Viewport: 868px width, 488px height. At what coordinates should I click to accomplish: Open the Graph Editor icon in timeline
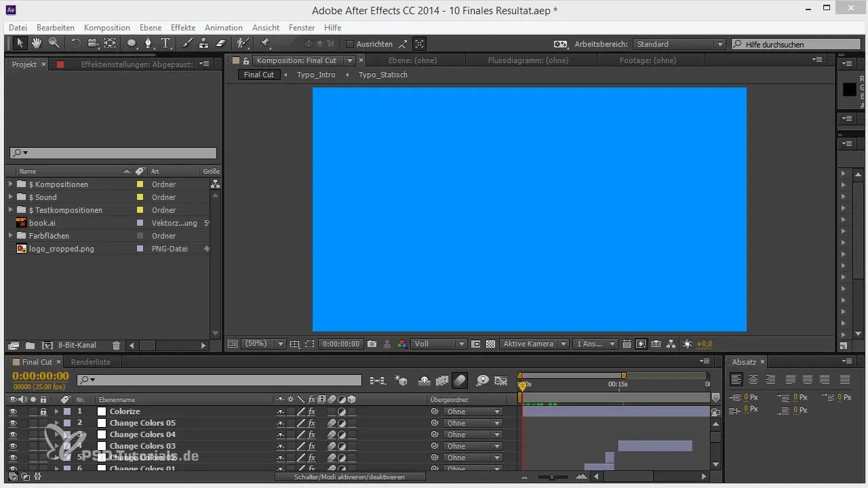click(x=501, y=381)
